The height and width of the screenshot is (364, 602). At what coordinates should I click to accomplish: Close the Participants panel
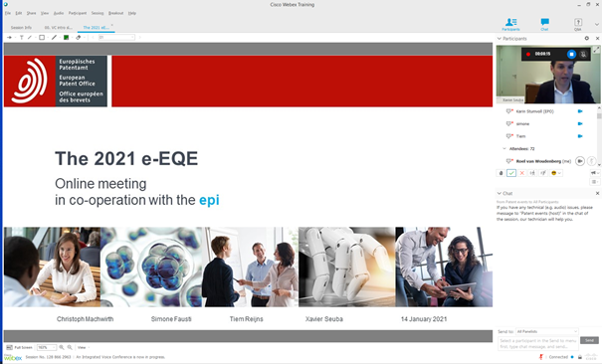[597, 39]
